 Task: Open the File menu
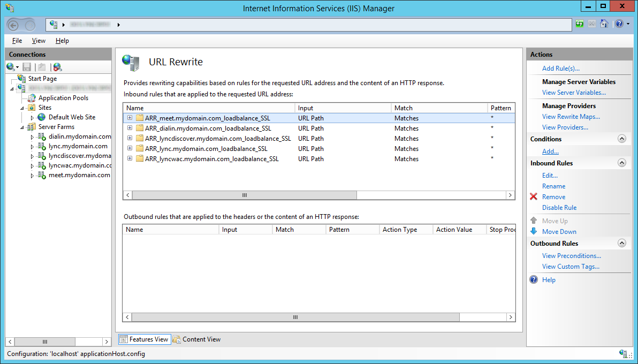17,41
